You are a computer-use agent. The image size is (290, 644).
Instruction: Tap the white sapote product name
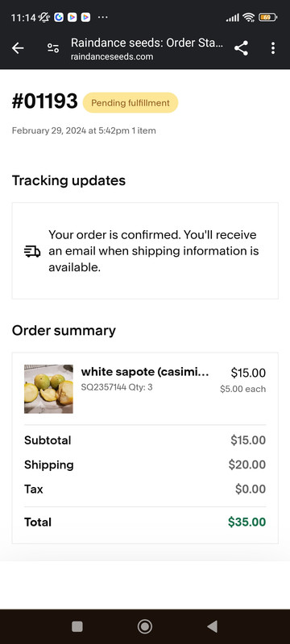145,372
